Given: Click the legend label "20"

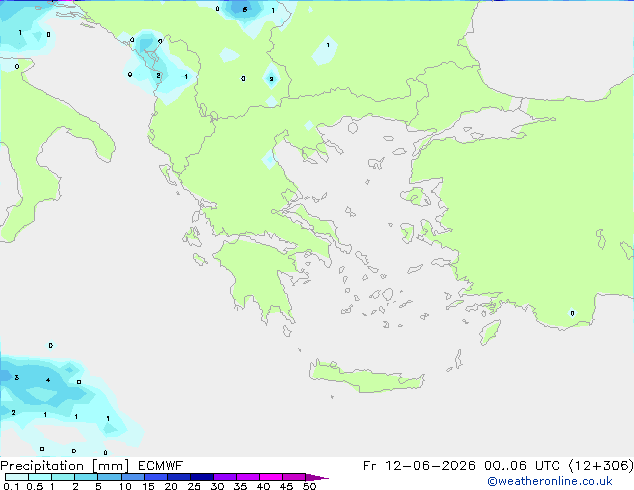Looking at the screenshot, I should [x=171, y=486].
